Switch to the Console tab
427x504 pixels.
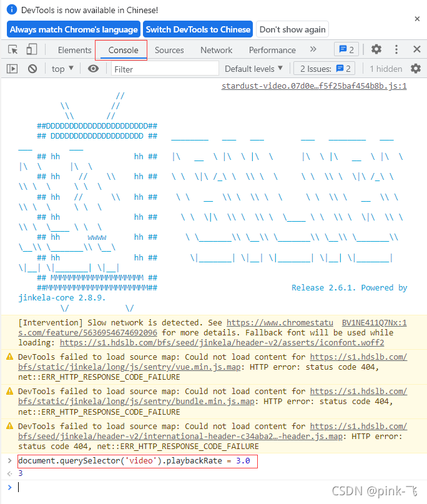point(123,50)
